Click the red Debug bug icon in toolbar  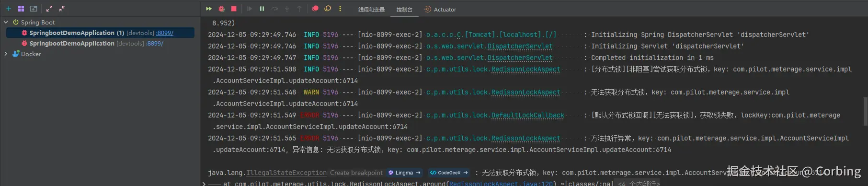tap(221, 9)
